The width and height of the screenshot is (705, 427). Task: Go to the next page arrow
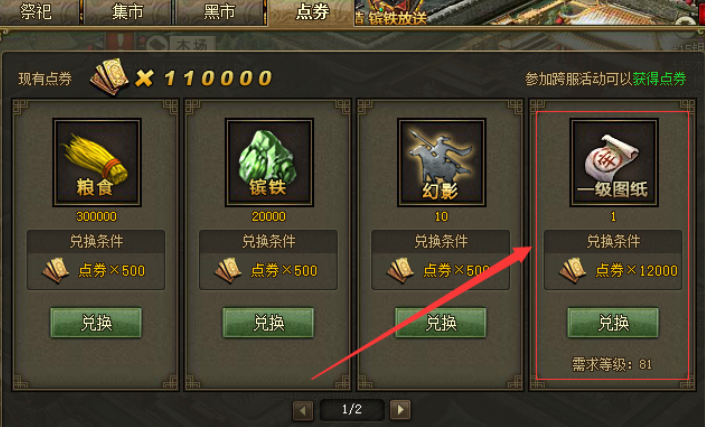(400, 409)
